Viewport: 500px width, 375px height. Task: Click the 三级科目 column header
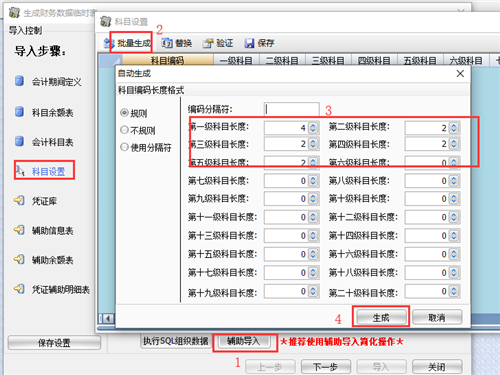328,60
